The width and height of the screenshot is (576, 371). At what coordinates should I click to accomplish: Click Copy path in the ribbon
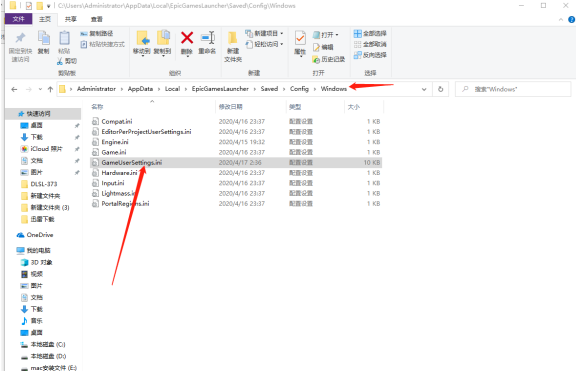click(97, 33)
